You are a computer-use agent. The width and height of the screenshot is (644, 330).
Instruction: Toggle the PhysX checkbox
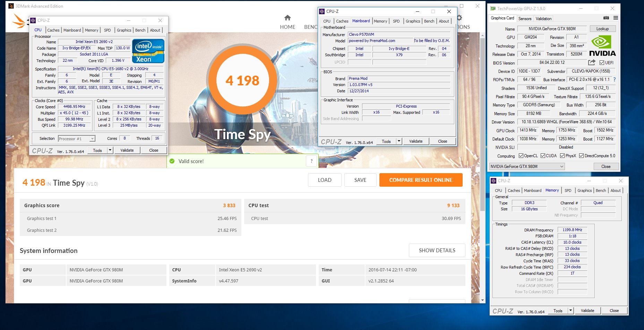(562, 156)
